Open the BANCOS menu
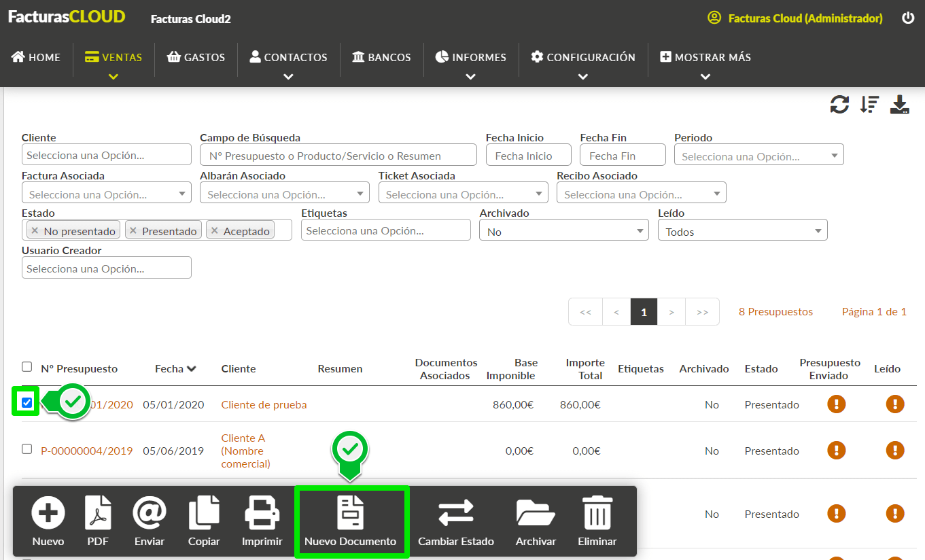The image size is (925, 560). [x=381, y=57]
